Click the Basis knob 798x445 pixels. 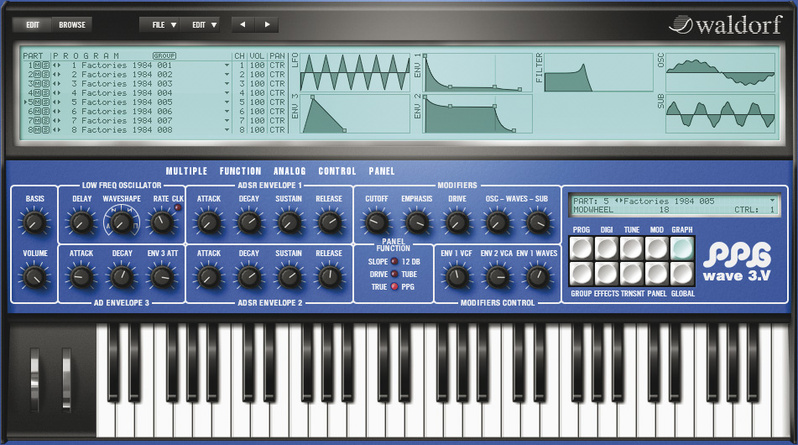[34, 222]
